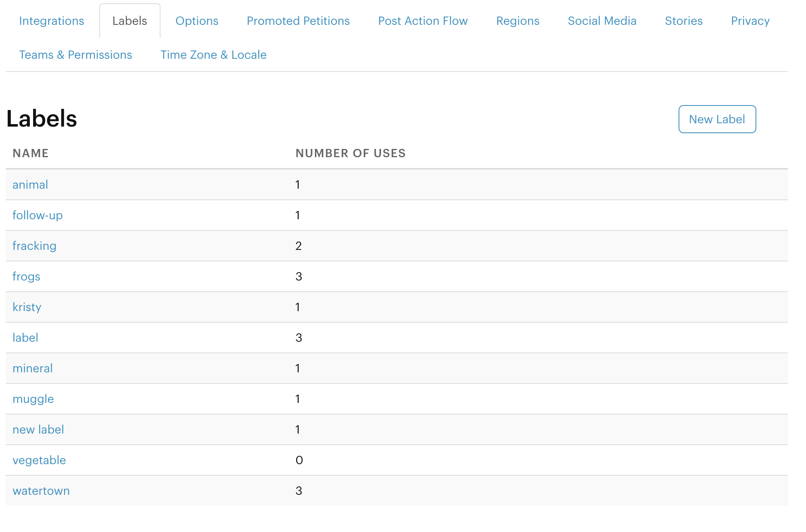
Task: Click the use count 2 for fracking
Action: pyautogui.click(x=298, y=246)
